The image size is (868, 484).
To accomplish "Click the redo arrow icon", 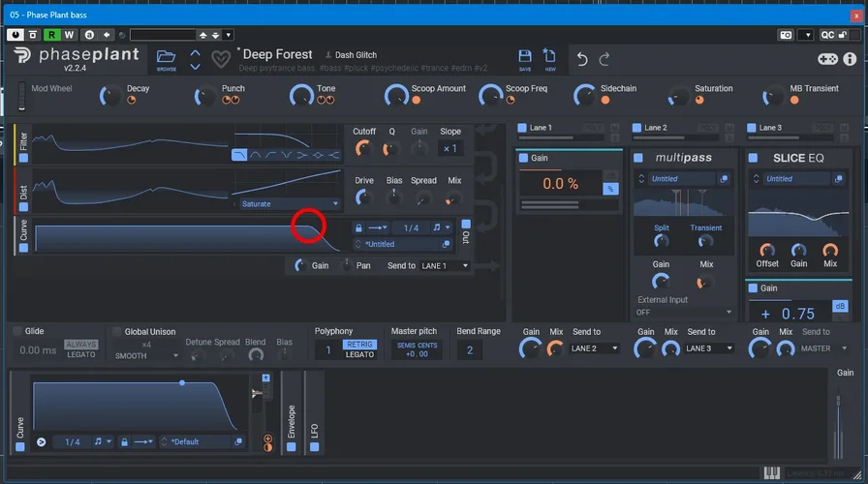I will pos(604,58).
